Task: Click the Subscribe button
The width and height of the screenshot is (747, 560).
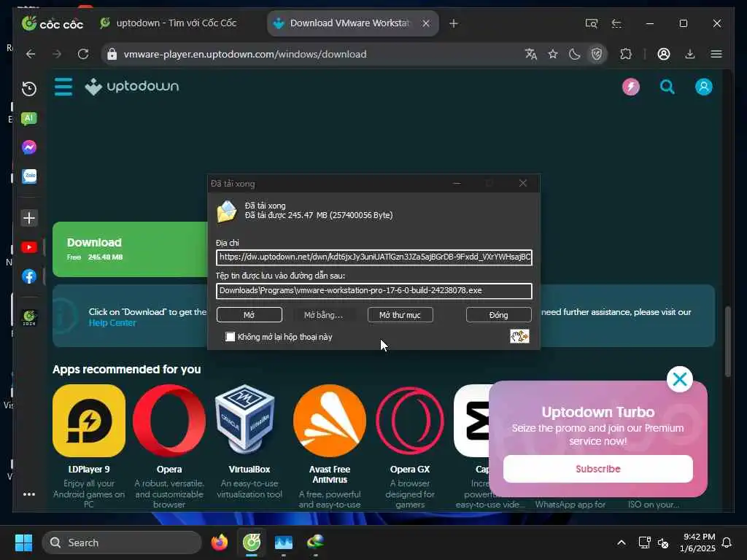Action: [598, 469]
